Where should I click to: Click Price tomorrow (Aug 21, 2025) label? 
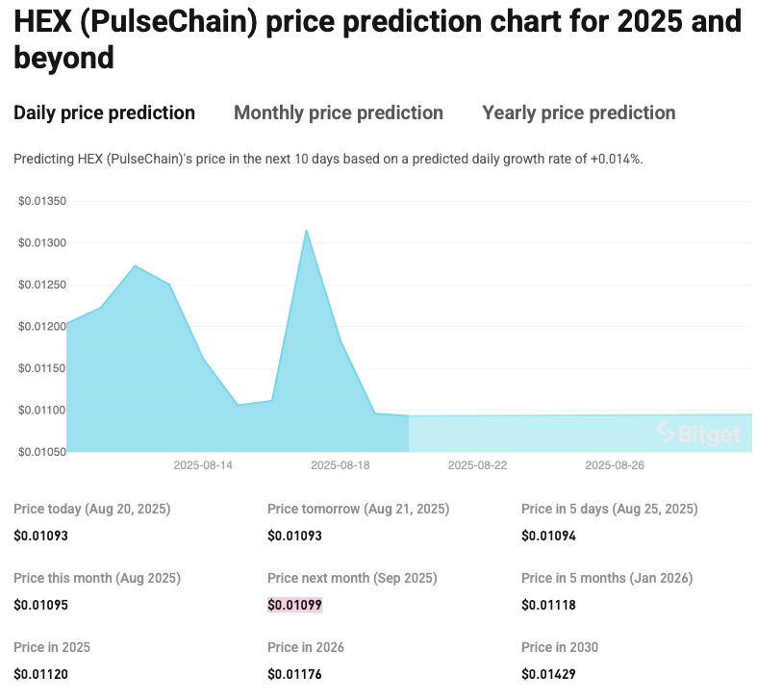tap(358, 509)
